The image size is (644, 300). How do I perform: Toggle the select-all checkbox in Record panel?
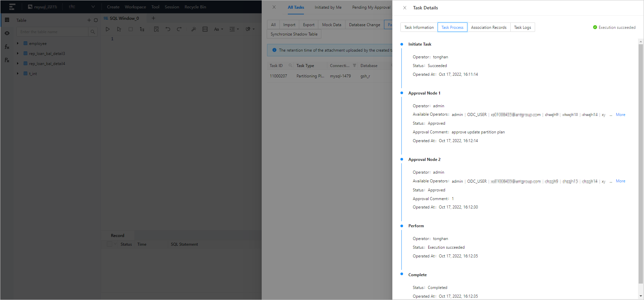[x=109, y=244]
